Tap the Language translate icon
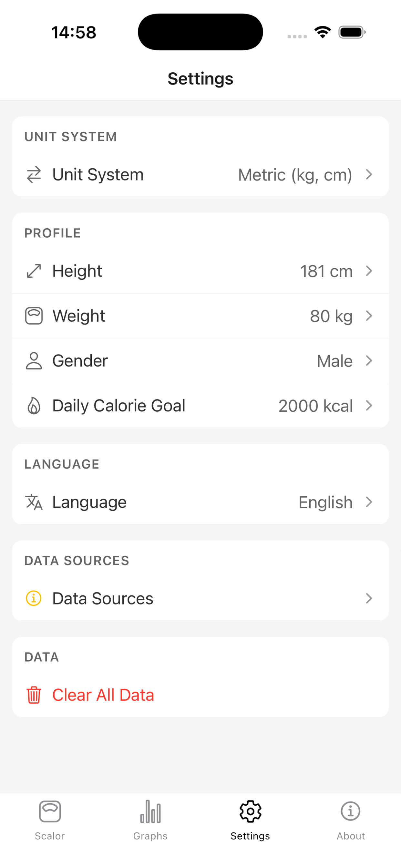The image size is (401, 868). click(x=34, y=502)
